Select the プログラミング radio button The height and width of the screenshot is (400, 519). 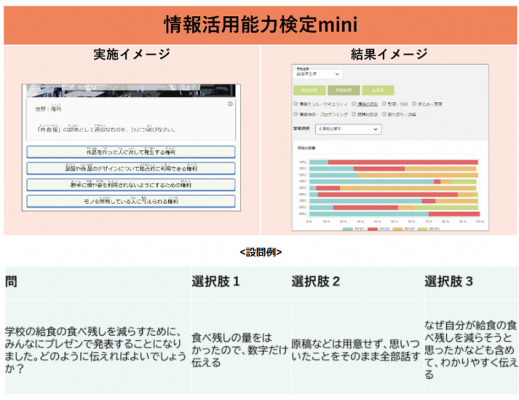(x=296, y=114)
